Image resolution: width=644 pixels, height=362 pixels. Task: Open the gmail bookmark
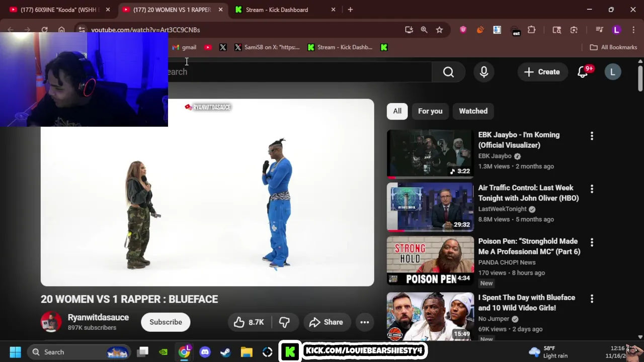[x=184, y=47]
